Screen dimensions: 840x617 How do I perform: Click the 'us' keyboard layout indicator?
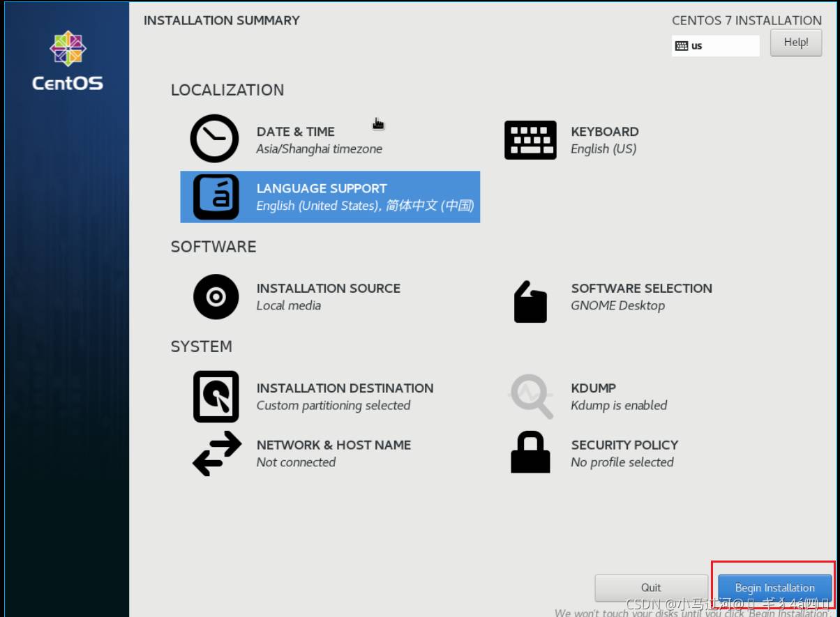point(714,46)
